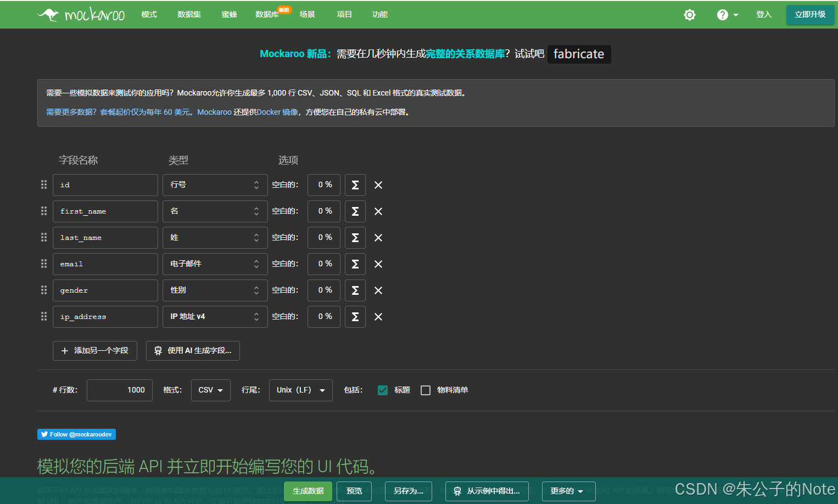Remove the gender field with X

tap(378, 290)
